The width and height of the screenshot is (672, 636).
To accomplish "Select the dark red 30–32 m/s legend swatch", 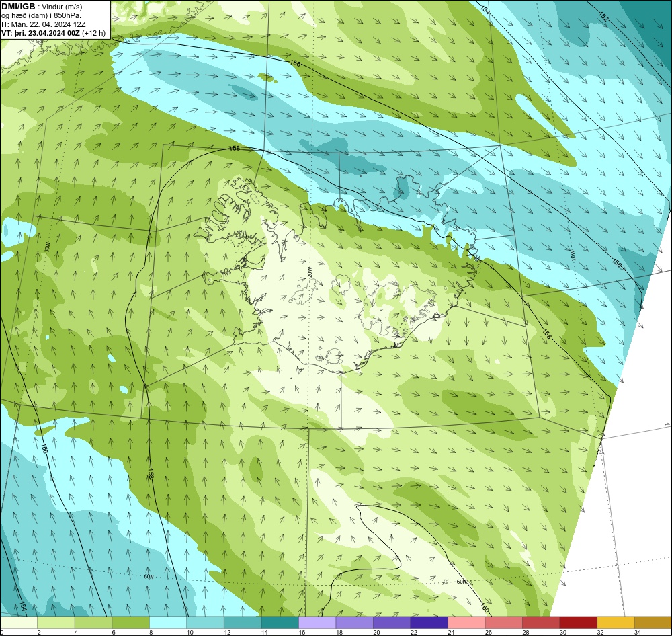I will tap(578, 623).
